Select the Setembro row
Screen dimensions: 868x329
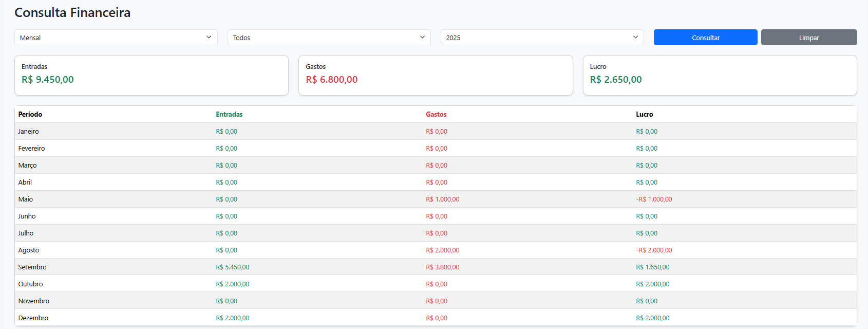click(x=32, y=267)
